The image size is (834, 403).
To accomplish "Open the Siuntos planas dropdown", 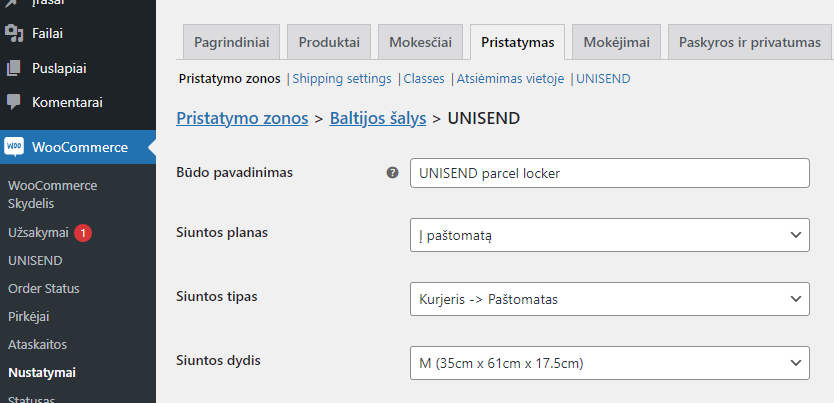I will tap(610, 234).
